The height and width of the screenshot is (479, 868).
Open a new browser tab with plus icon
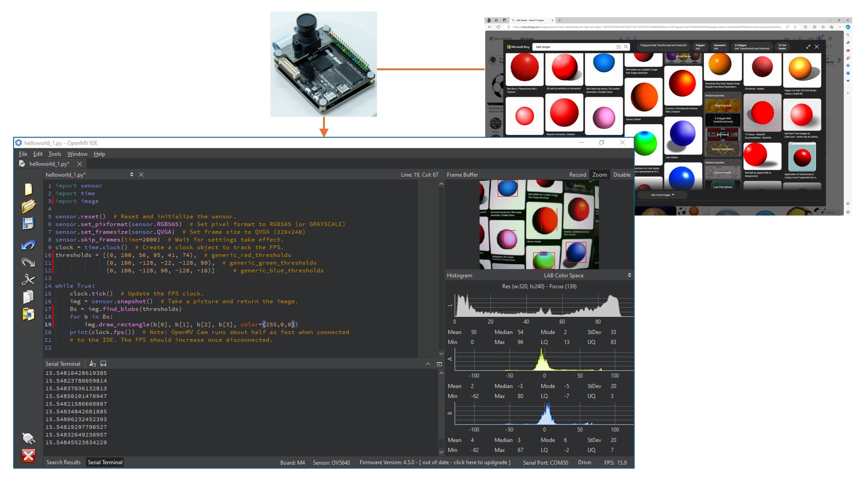[559, 20]
